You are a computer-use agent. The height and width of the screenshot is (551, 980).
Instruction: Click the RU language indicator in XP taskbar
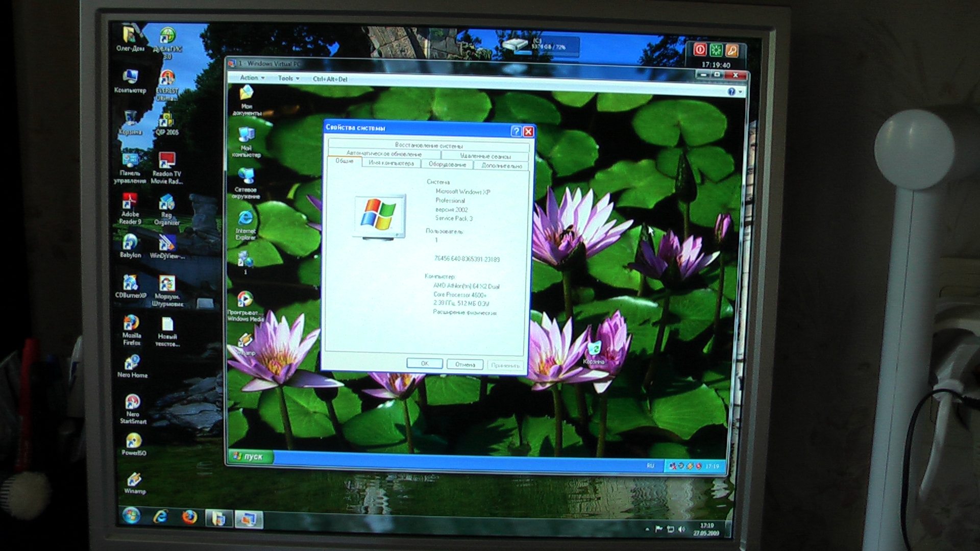pyautogui.click(x=650, y=465)
